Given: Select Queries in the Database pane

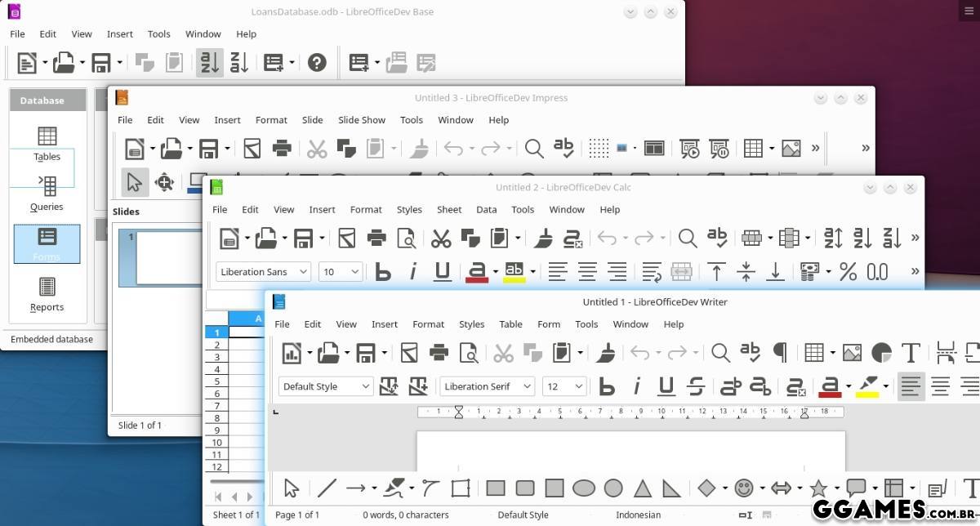Looking at the screenshot, I should click(x=47, y=194).
